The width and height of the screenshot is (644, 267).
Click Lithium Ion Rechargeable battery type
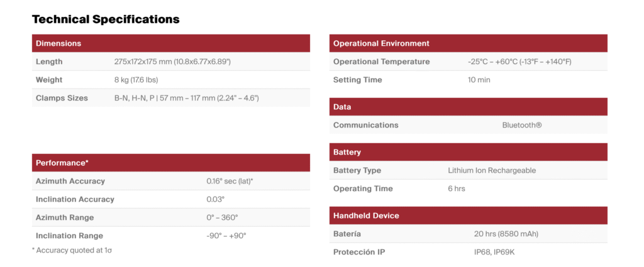pyautogui.click(x=492, y=170)
